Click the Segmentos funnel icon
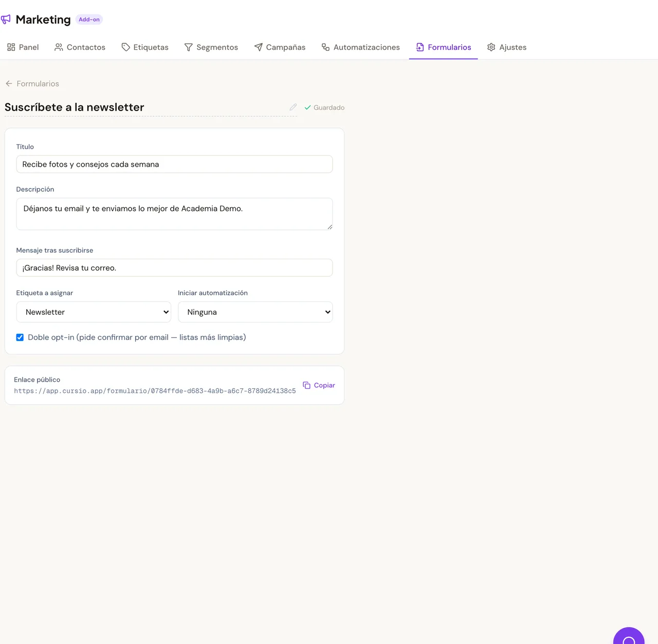This screenshot has width=658, height=644. (x=189, y=47)
